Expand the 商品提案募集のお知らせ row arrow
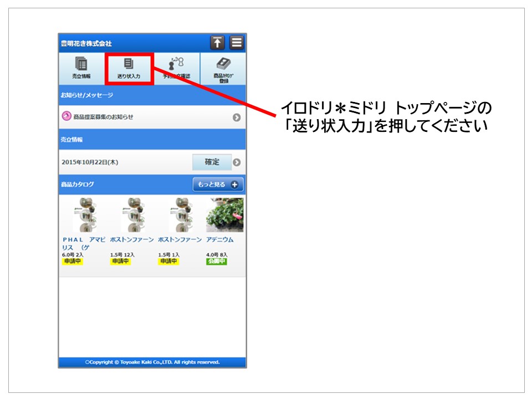Image resolution: width=532 pixels, height=399 pixels. coord(237,117)
